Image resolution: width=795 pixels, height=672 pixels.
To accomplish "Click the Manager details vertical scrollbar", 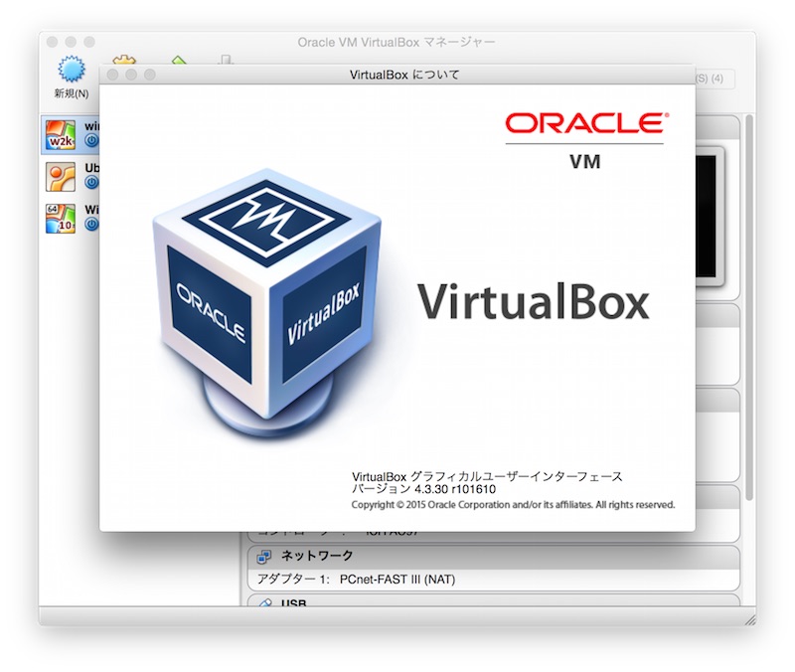I will 749,308.
